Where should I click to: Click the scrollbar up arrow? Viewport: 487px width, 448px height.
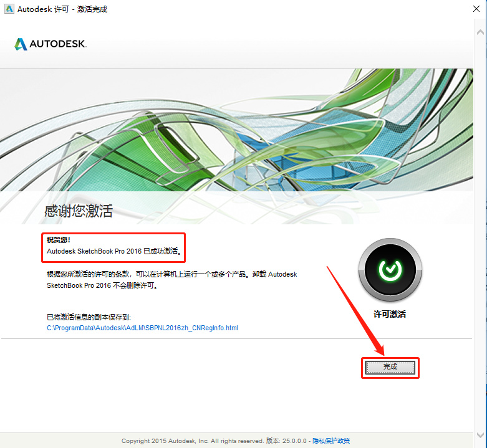pos(480,32)
